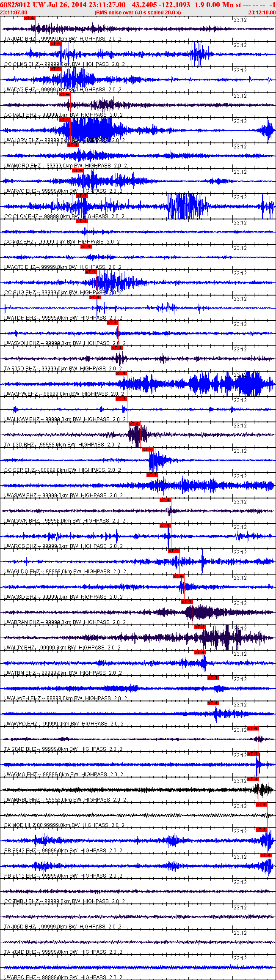Click the red pick marker on the CC WIZ trace
The width and height of the screenshot is (276, 980).
tap(82, 221)
